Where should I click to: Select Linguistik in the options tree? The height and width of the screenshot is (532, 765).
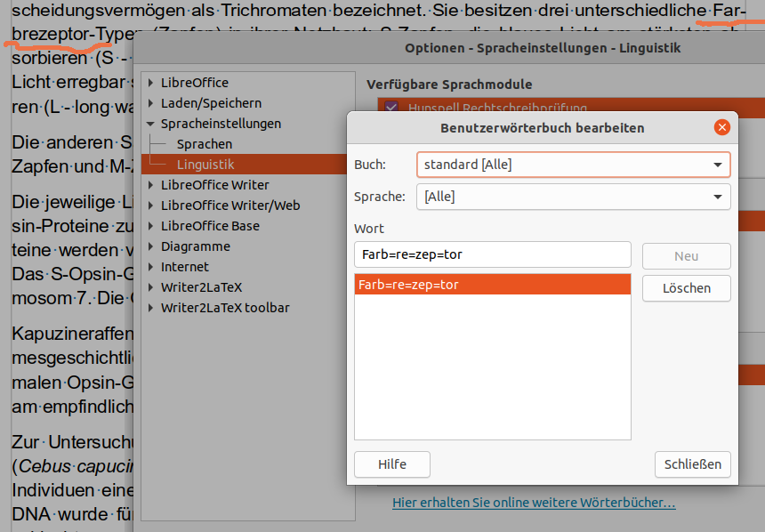click(x=205, y=165)
